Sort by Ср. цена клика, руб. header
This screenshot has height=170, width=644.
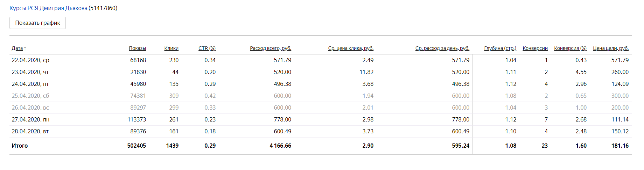coord(351,48)
